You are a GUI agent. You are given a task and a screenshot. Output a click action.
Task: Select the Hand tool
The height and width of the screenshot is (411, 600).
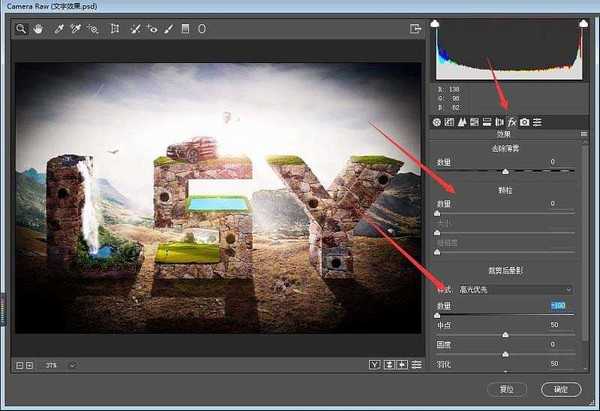click(38, 29)
